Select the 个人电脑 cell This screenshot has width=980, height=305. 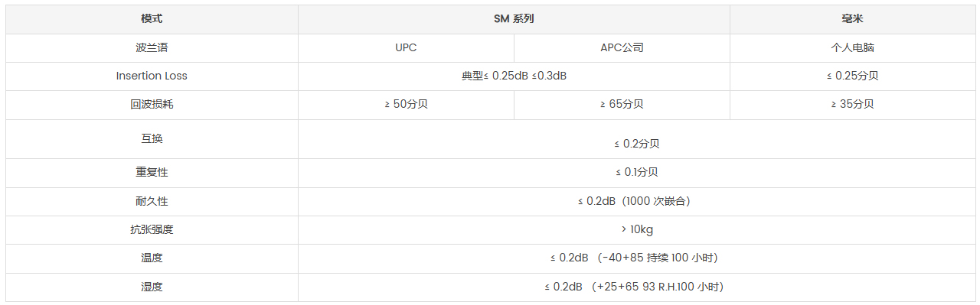852,47
